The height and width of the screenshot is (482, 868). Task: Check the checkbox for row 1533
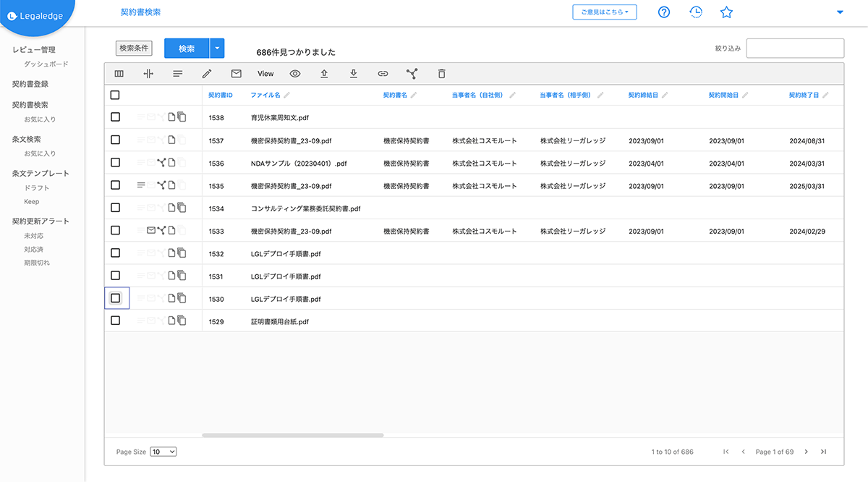coord(115,230)
